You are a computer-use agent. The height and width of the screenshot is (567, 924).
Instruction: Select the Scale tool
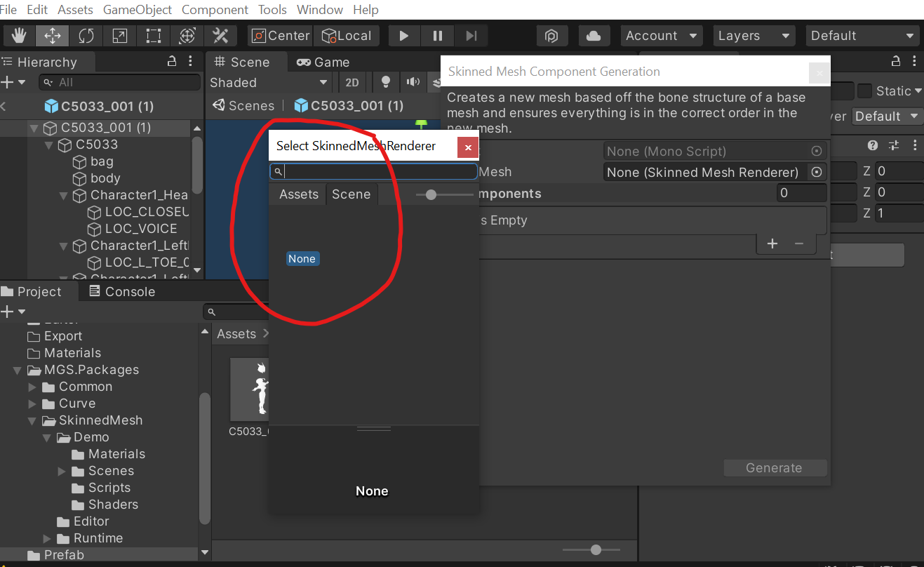click(120, 36)
